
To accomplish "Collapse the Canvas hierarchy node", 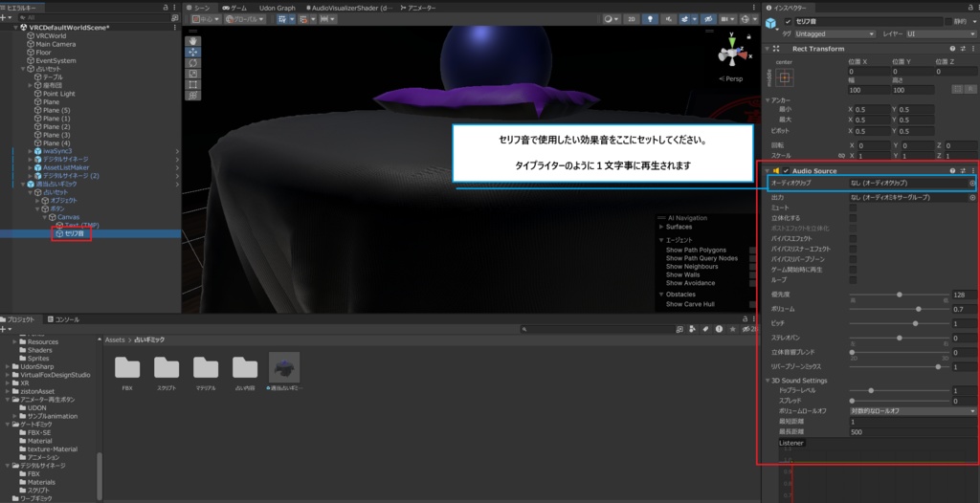I will (44, 217).
